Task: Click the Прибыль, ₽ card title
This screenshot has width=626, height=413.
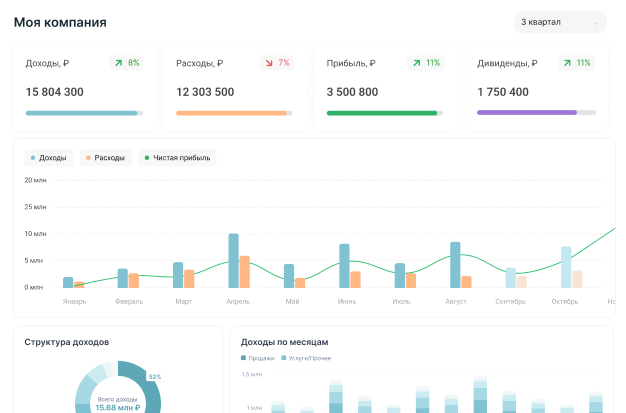Action: pos(351,63)
